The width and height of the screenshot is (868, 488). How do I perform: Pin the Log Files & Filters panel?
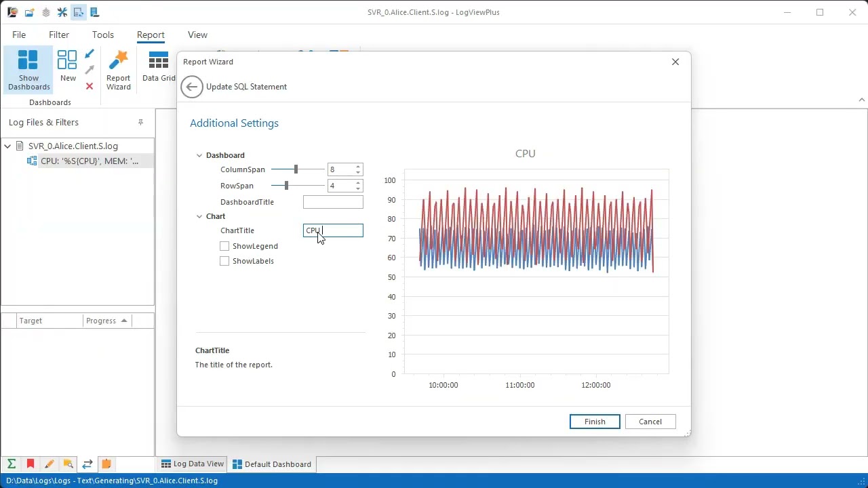coord(140,122)
